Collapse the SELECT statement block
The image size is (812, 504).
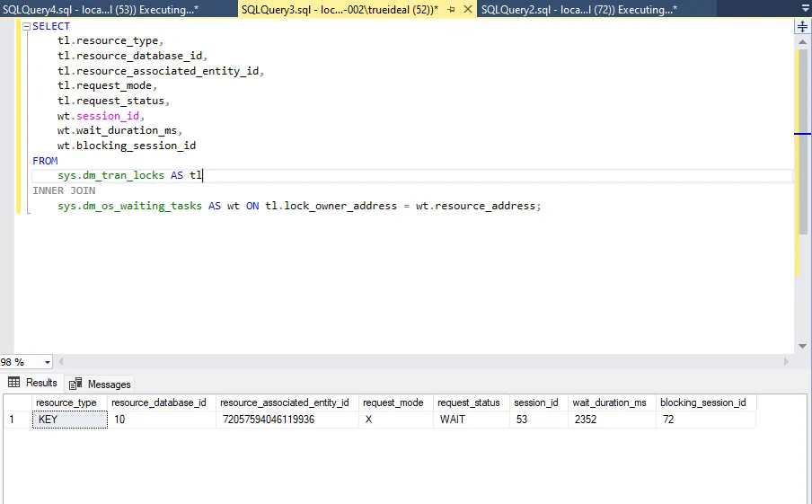[x=25, y=26]
